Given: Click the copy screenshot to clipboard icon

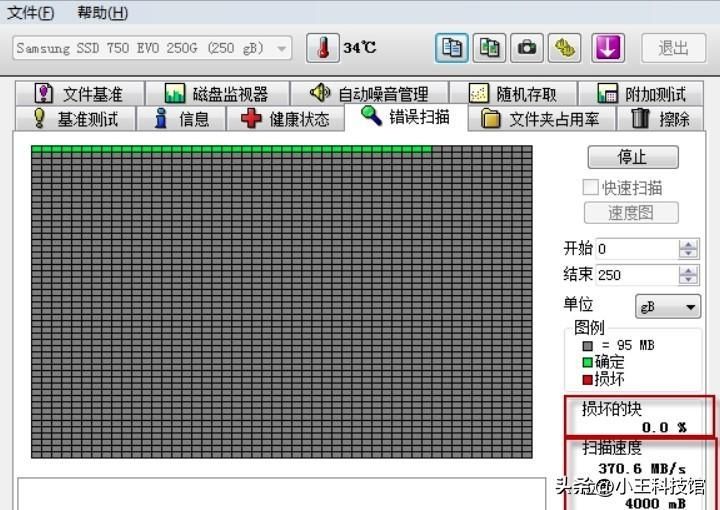Looking at the screenshot, I should (x=489, y=48).
